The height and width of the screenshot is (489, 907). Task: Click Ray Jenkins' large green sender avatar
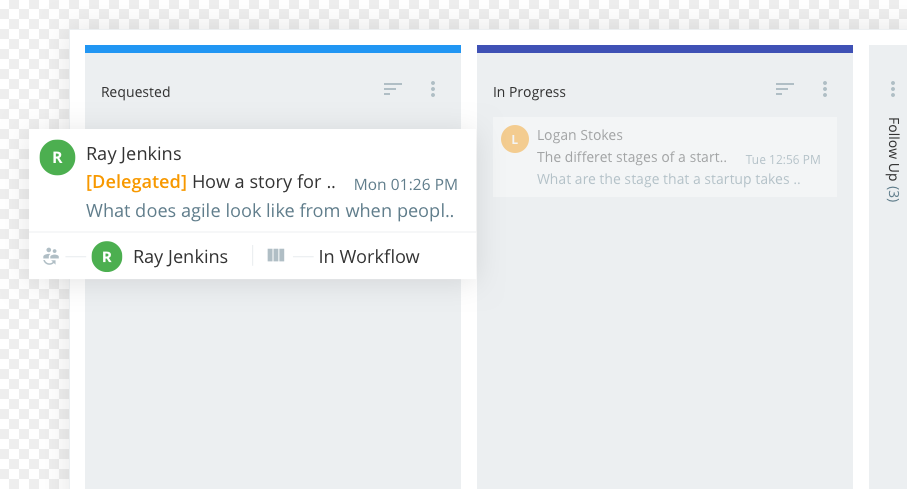point(57,157)
